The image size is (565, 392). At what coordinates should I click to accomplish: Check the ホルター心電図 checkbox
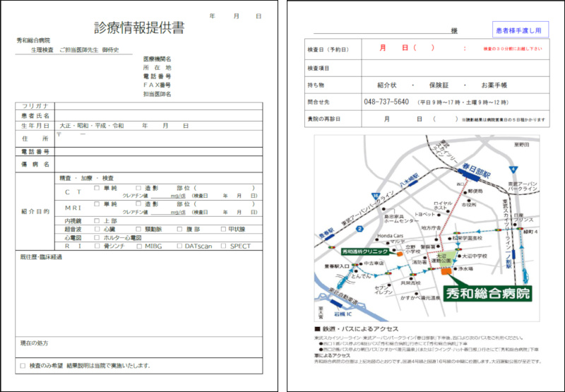97,237
